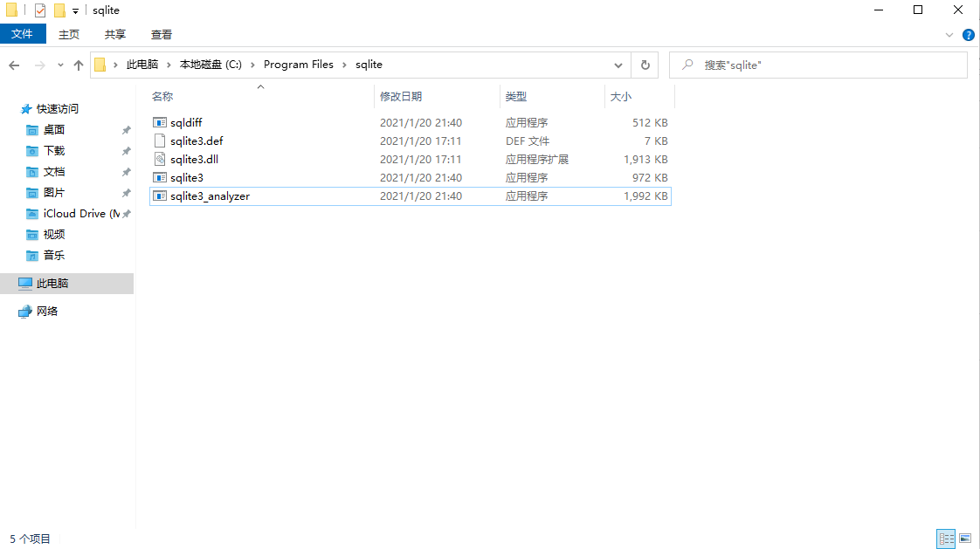Switch to the 查看 ribbon tab
This screenshot has width=980, height=549.
pyautogui.click(x=162, y=34)
